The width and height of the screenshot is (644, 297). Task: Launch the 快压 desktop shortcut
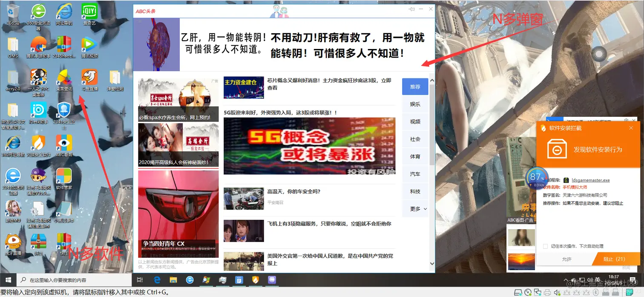coord(64,245)
